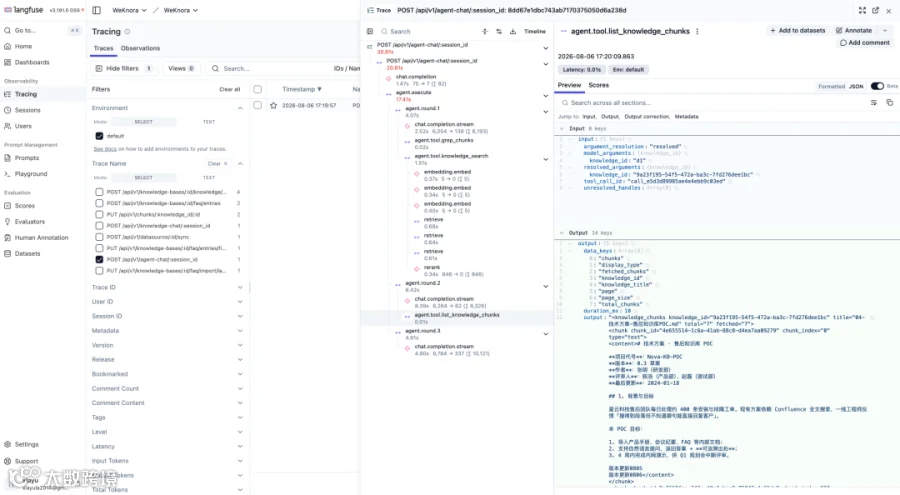Open observation name three-dot menu
The width and height of the screenshot is (900, 495).
(697, 32)
